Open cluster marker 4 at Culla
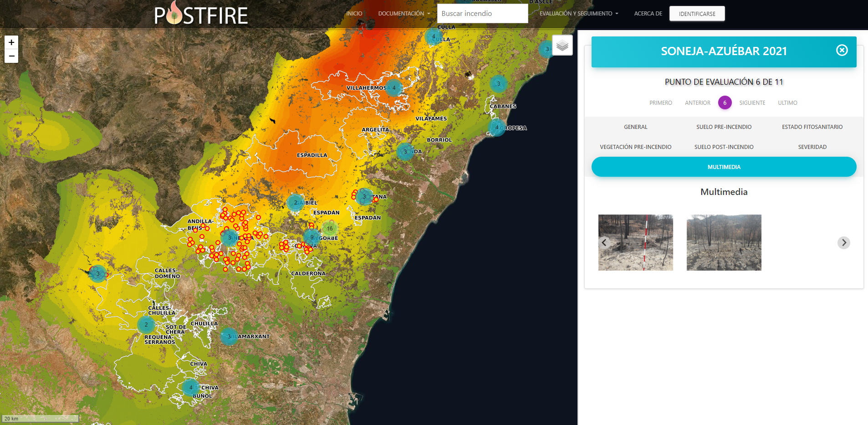The image size is (868, 425). click(x=434, y=36)
